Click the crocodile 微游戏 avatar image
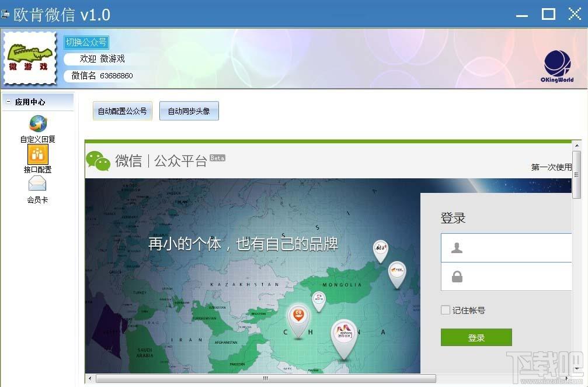 tap(30, 58)
